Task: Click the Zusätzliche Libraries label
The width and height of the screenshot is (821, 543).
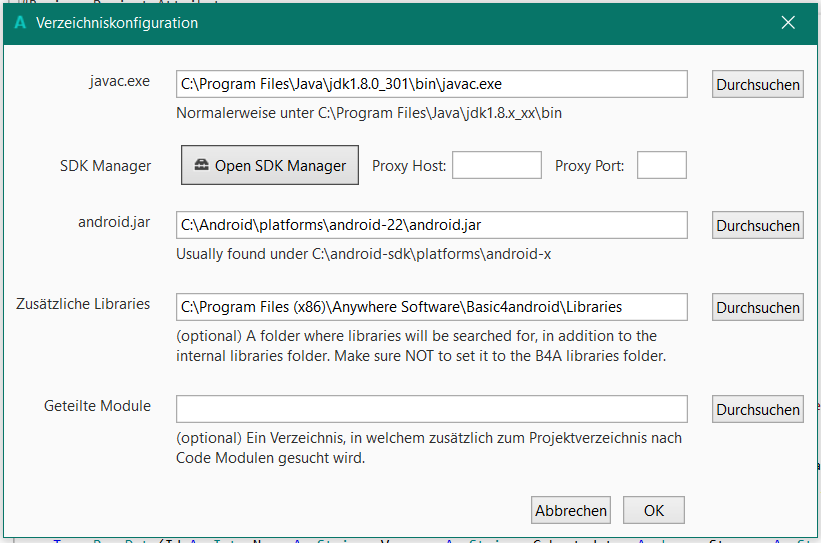Action: tap(83, 304)
